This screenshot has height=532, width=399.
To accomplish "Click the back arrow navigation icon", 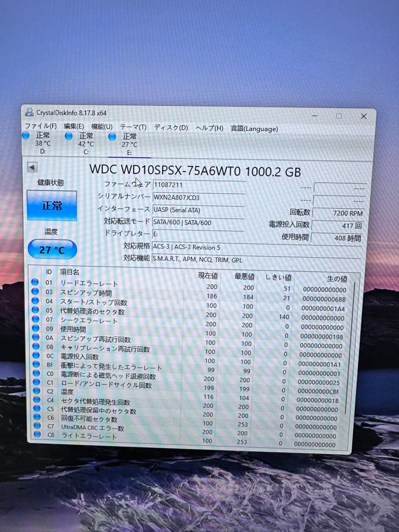I will (x=31, y=167).
